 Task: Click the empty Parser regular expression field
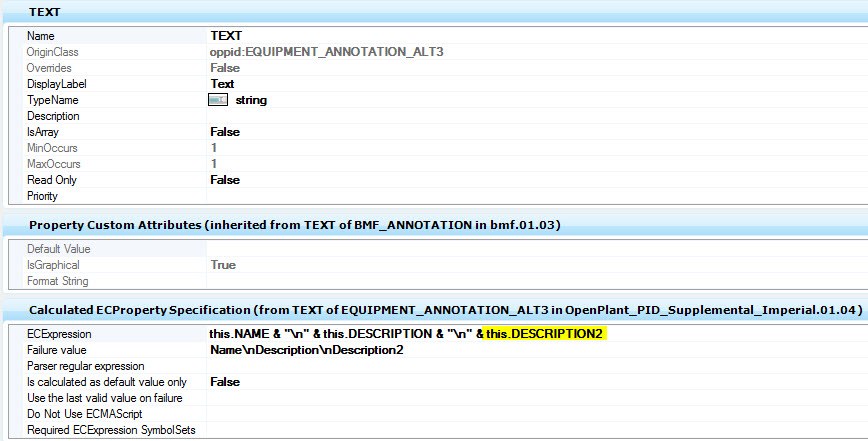coord(537,366)
